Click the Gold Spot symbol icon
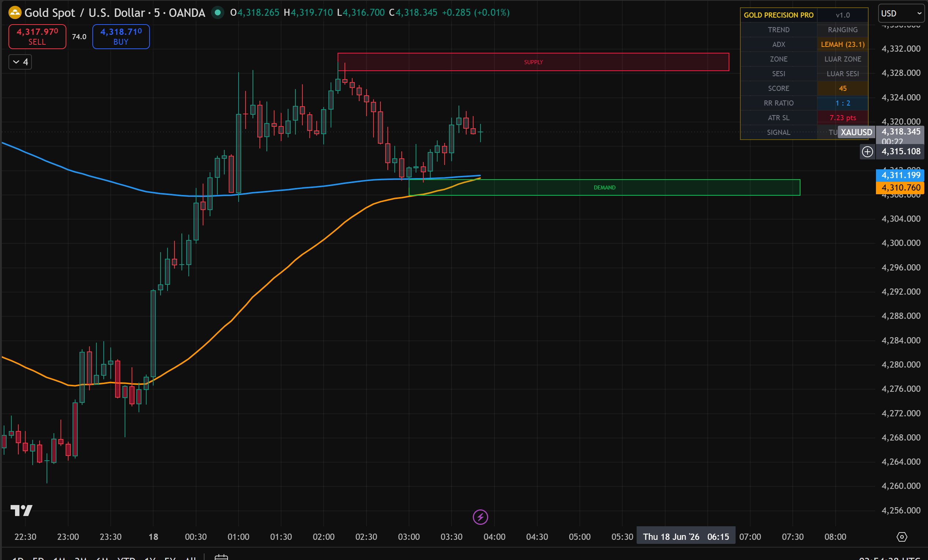 point(15,13)
